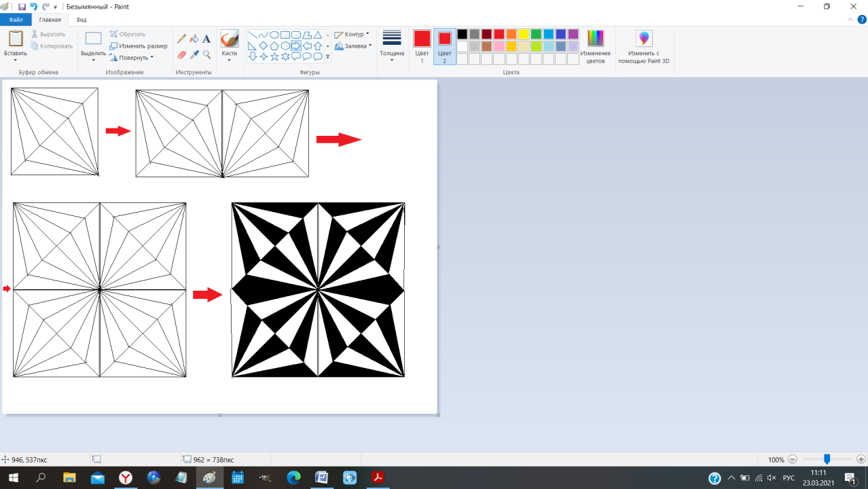Select the Pencil tool
This screenshot has width=868, height=489.
181,39
